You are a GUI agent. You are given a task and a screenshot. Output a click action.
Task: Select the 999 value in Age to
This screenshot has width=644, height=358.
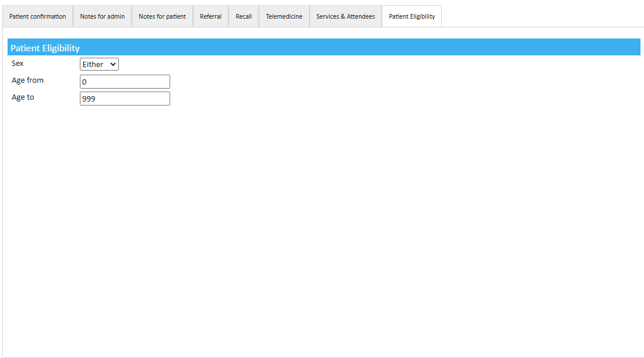pos(89,99)
